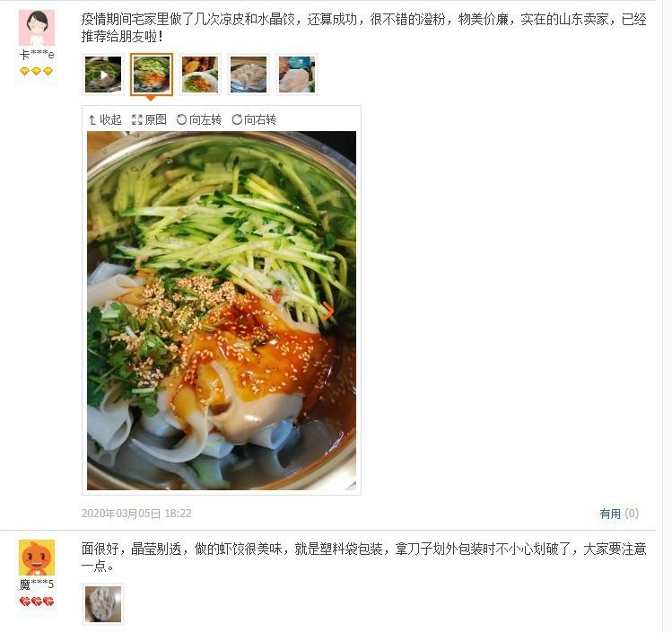Play the video thumbnail in first review
The height and width of the screenshot is (633, 672).
point(103,75)
